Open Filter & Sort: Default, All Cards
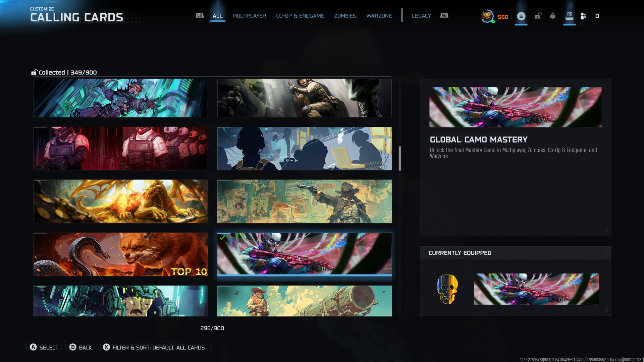Image resolution: width=644 pixels, height=362 pixels. point(158,348)
